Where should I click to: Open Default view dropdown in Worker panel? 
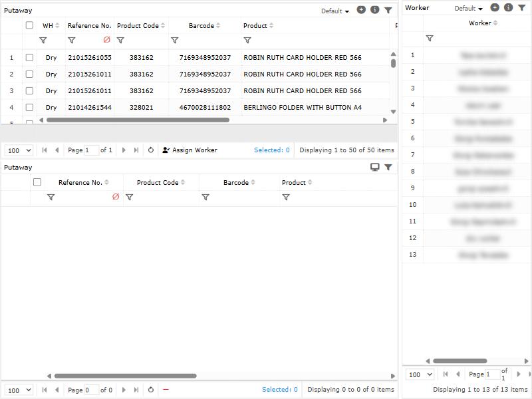(469, 8)
